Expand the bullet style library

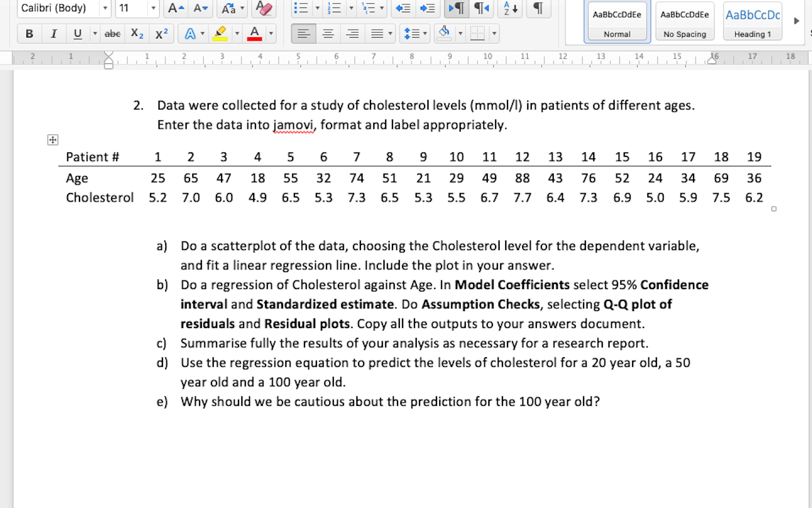click(x=317, y=8)
